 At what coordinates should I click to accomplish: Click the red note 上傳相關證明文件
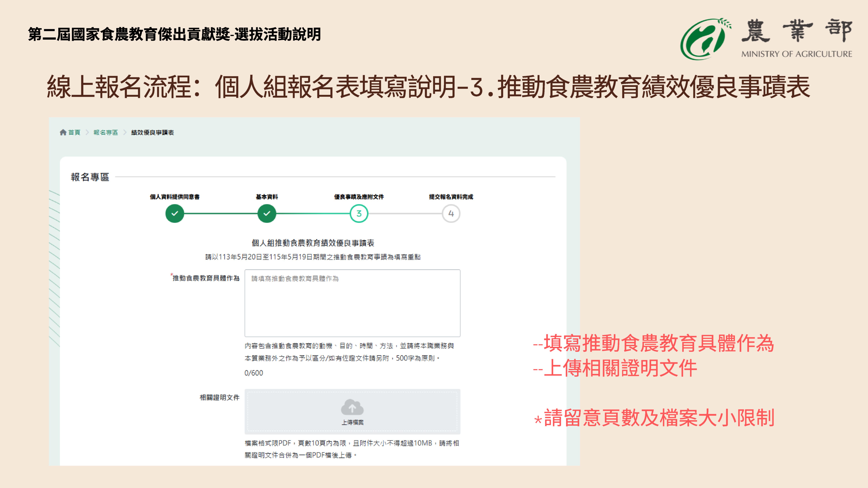(615, 368)
